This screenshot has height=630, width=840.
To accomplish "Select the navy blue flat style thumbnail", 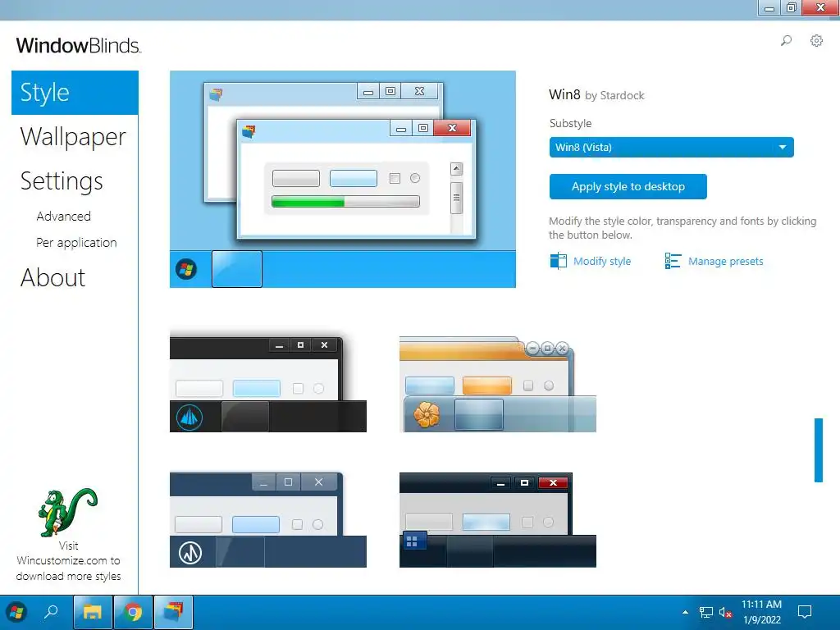I will pos(268,519).
